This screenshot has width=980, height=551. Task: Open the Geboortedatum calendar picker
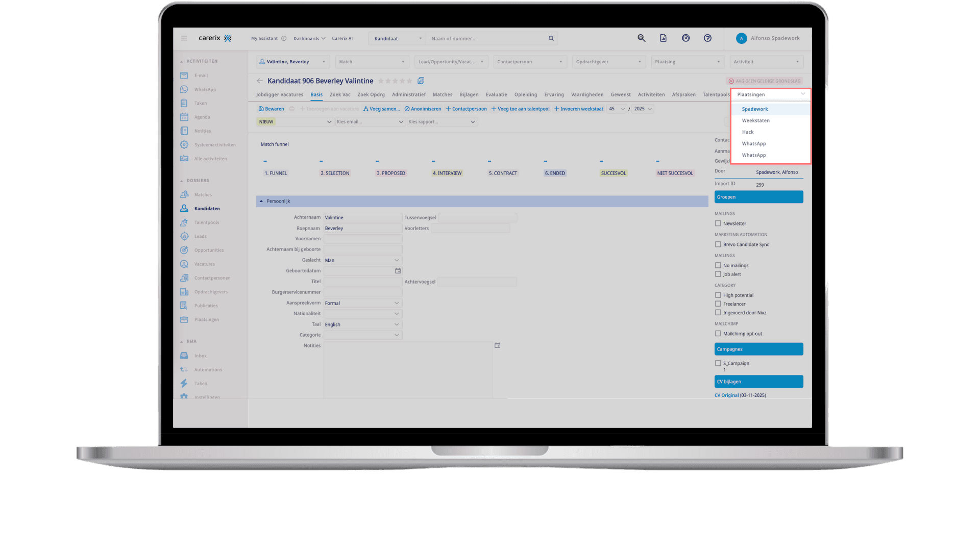(x=398, y=271)
